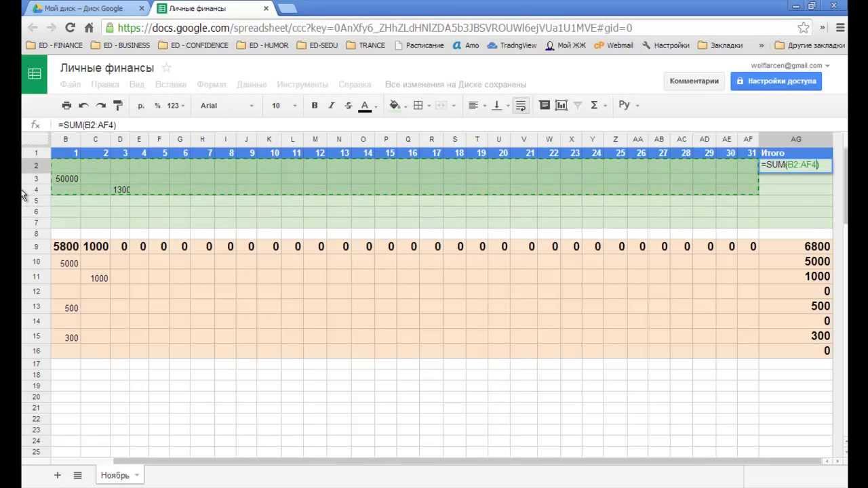This screenshot has width=868, height=488.
Task: Open the Расписание bookmark
Action: coord(419,45)
